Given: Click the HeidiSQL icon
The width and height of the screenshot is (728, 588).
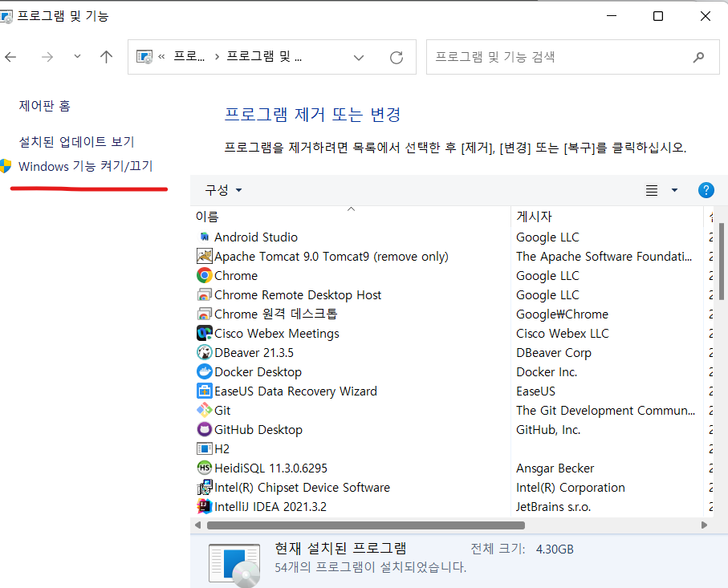Looking at the screenshot, I should coord(205,468).
